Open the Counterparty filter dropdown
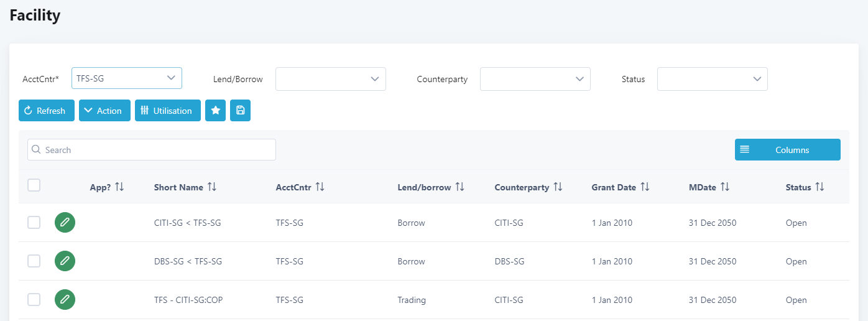Screen dimensions: 868x321 point(535,79)
